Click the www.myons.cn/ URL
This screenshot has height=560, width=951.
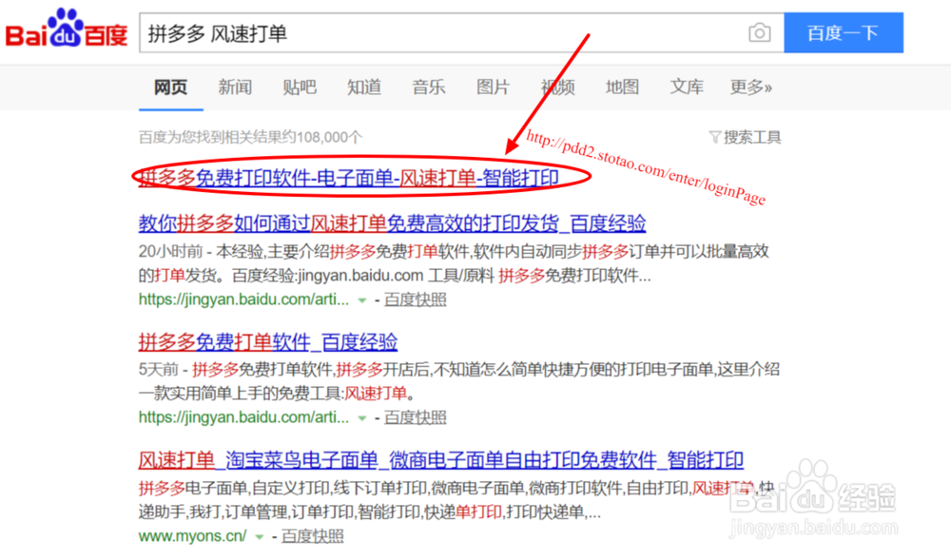click(193, 536)
